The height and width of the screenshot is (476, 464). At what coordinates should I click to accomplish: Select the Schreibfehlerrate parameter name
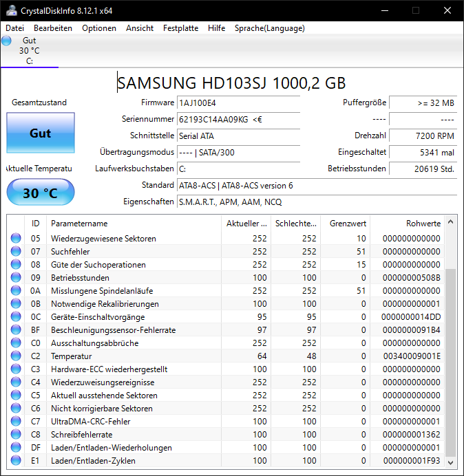tap(81, 435)
